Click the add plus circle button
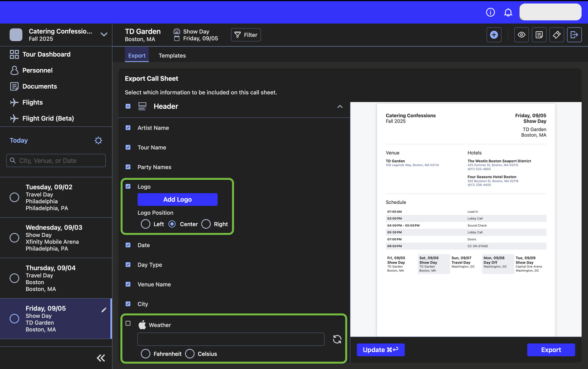Screen dimensions: 588x369 [x=494, y=35]
